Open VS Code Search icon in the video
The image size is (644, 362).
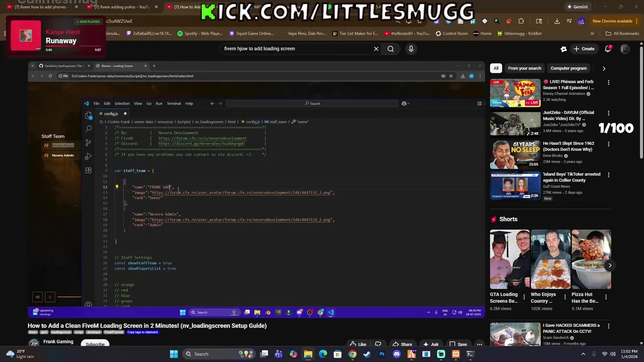(89, 129)
